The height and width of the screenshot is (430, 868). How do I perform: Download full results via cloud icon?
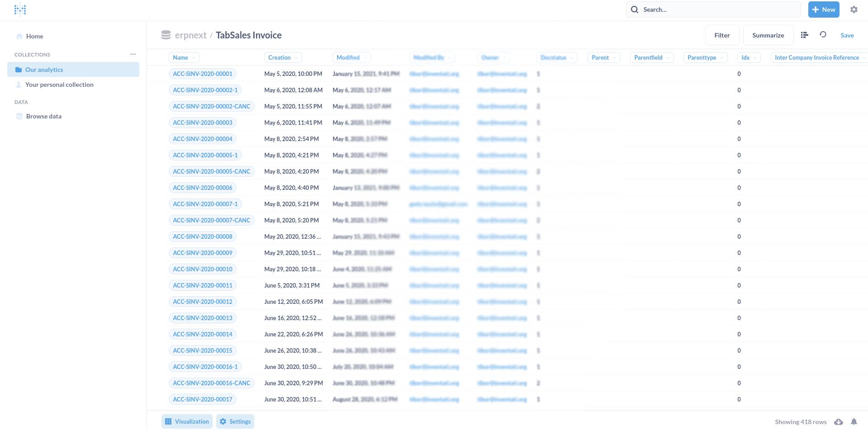[838, 421]
